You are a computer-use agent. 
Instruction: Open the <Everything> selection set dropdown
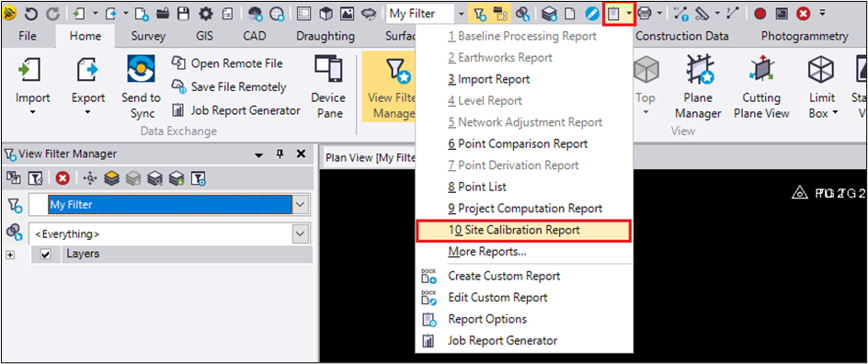click(301, 234)
